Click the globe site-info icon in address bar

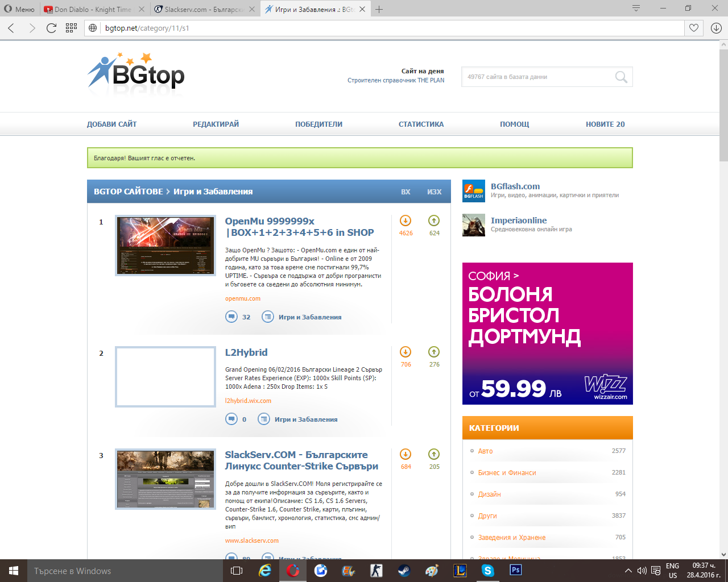click(93, 28)
